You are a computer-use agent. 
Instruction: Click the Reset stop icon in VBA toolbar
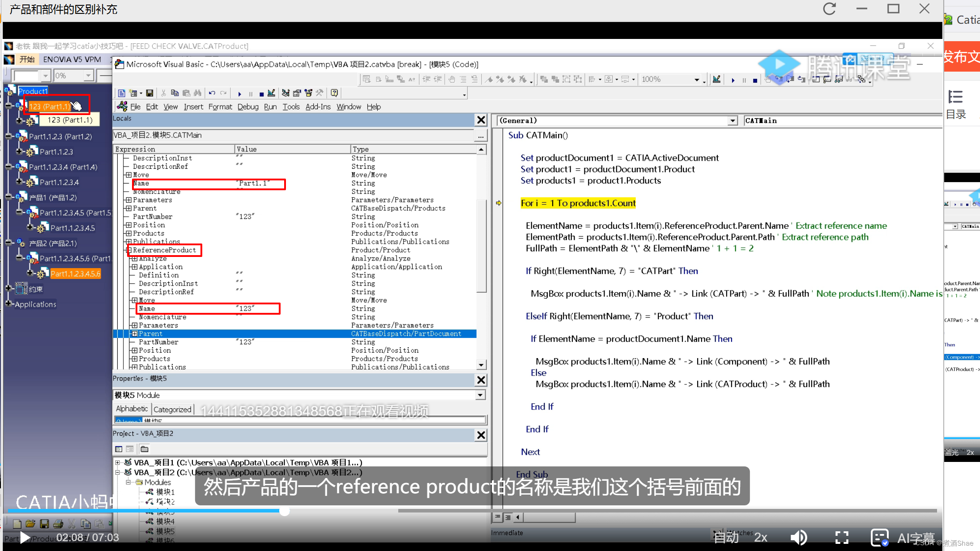click(261, 94)
